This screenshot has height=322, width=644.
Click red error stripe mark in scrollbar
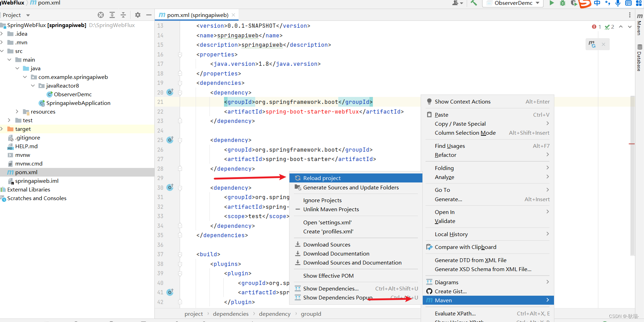coord(632,144)
